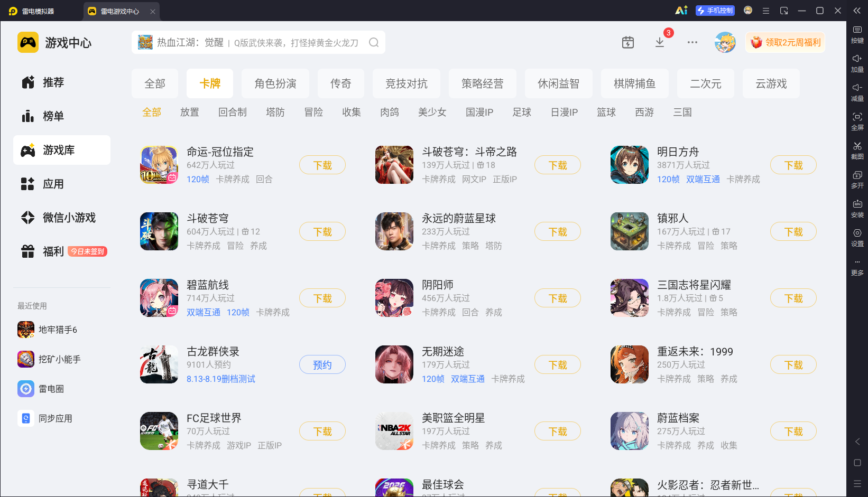This screenshot has height=497, width=868.
Task: Open the three-dot more menu
Action: click(692, 42)
